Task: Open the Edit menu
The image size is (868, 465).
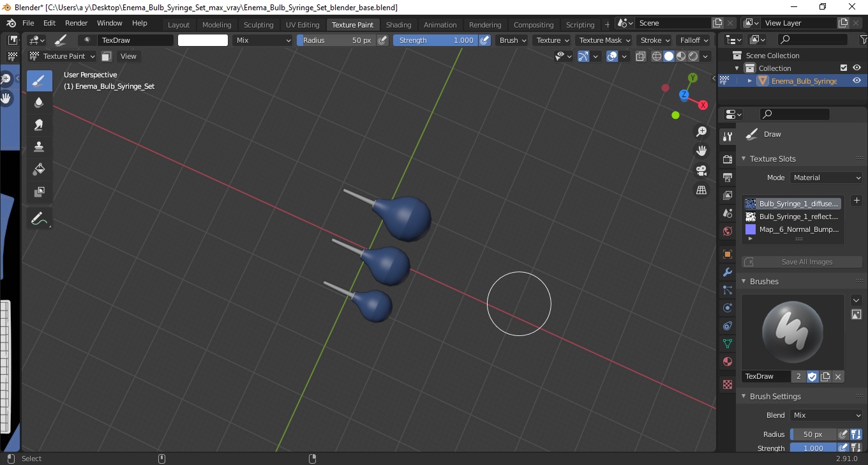Action: tap(49, 23)
